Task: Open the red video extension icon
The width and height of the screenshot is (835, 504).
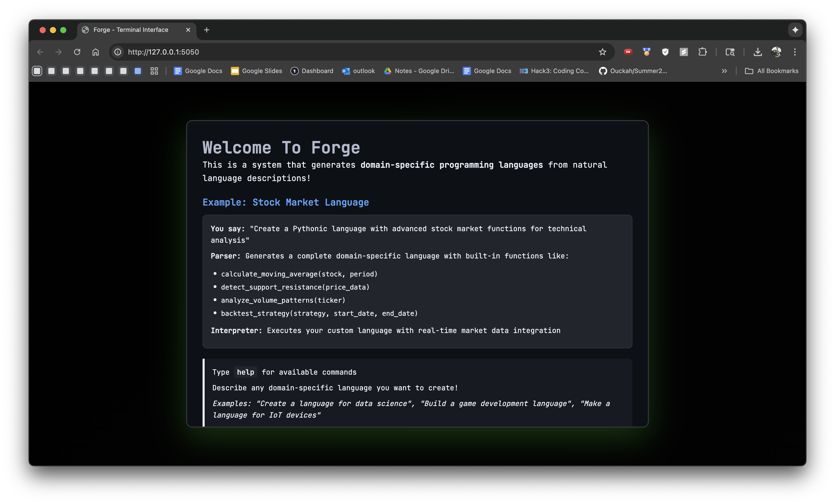Action: pyautogui.click(x=628, y=52)
